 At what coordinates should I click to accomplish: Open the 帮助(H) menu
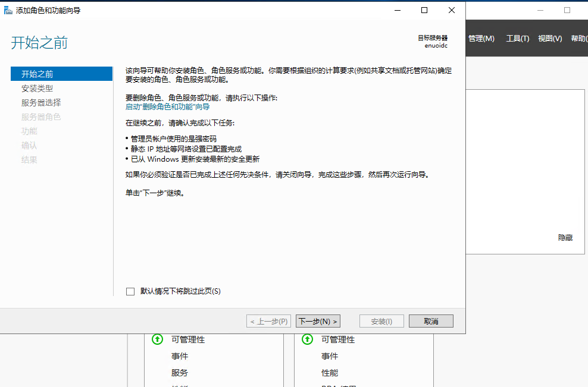point(578,39)
